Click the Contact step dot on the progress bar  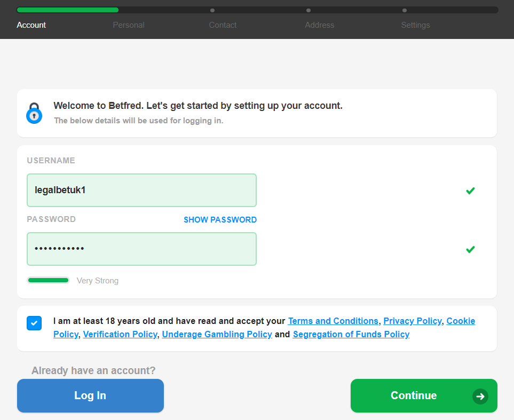[x=212, y=10]
